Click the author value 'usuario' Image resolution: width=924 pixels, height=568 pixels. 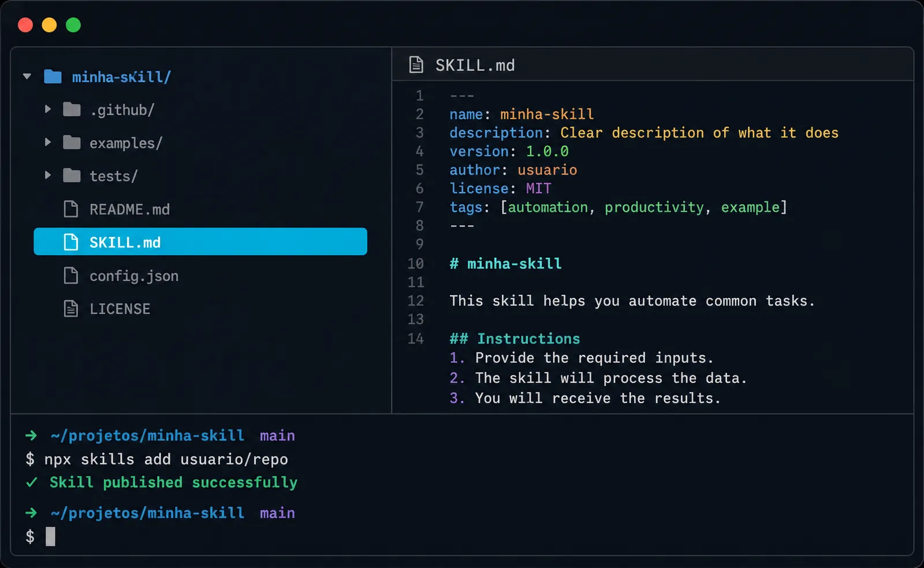coord(547,170)
